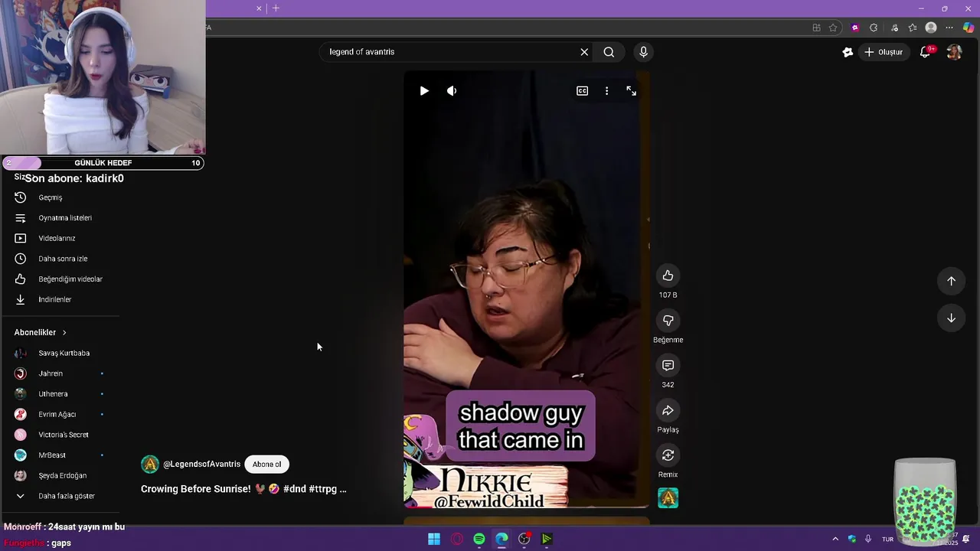Image resolution: width=980 pixels, height=551 pixels.
Task: Open browser profile avatar
Action: tap(931, 28)
